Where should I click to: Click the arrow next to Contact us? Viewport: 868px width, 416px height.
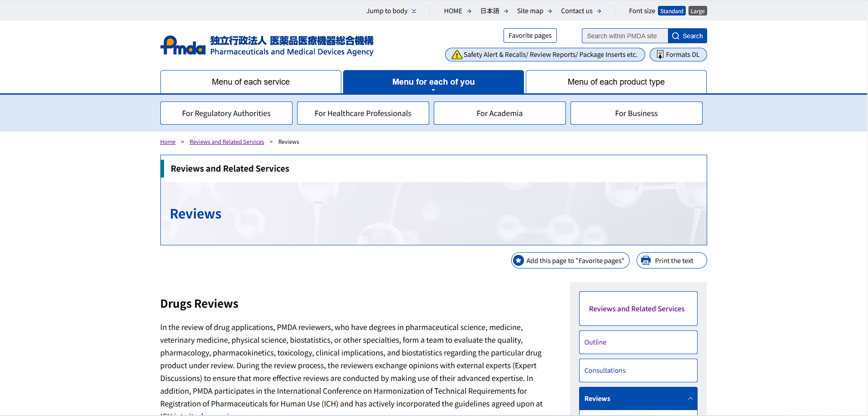599,11
